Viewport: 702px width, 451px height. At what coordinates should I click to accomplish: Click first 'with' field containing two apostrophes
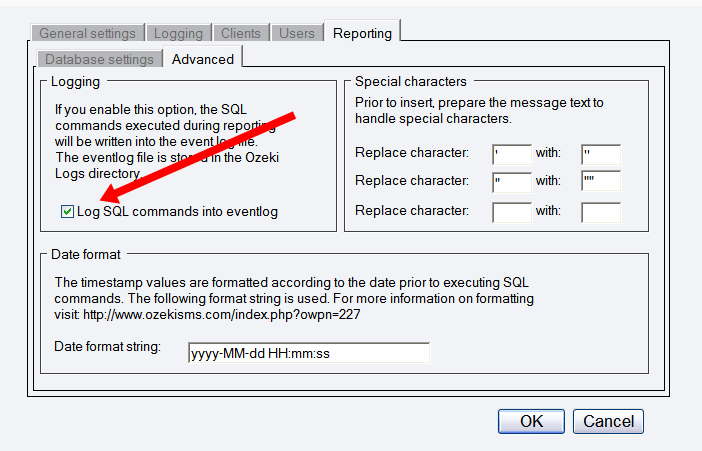[x=601, y=155]
